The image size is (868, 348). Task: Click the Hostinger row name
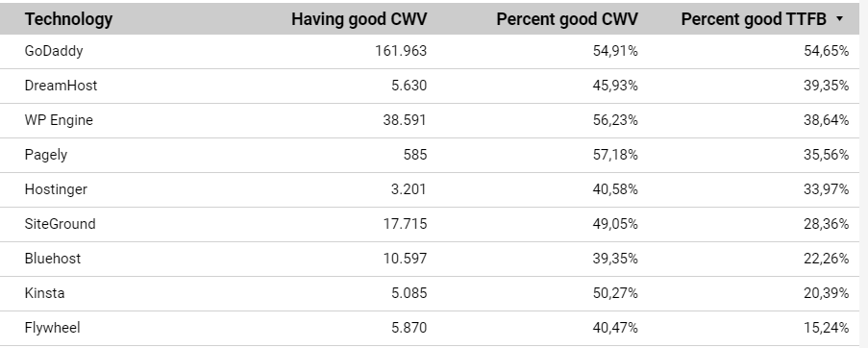point(56,189)
